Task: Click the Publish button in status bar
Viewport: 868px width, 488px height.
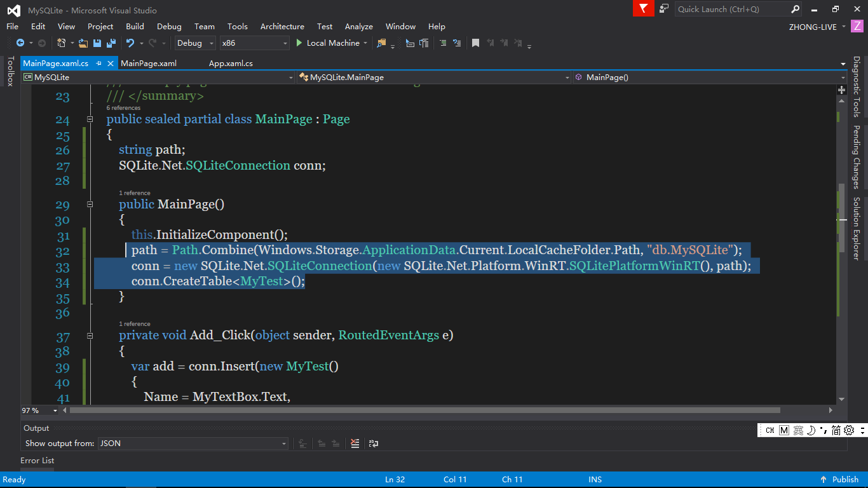Action: tap(839, 480)
